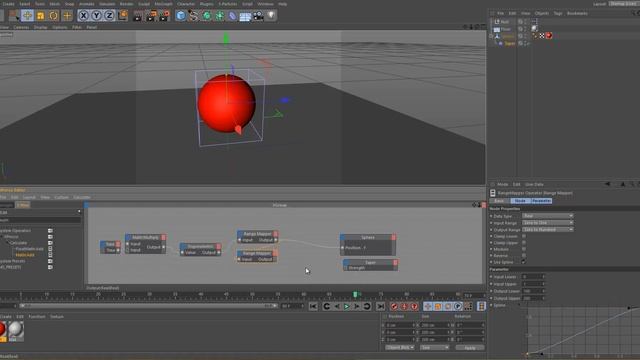
Task: Toggle autokeying record button
Action: click(x=404, y=306)
